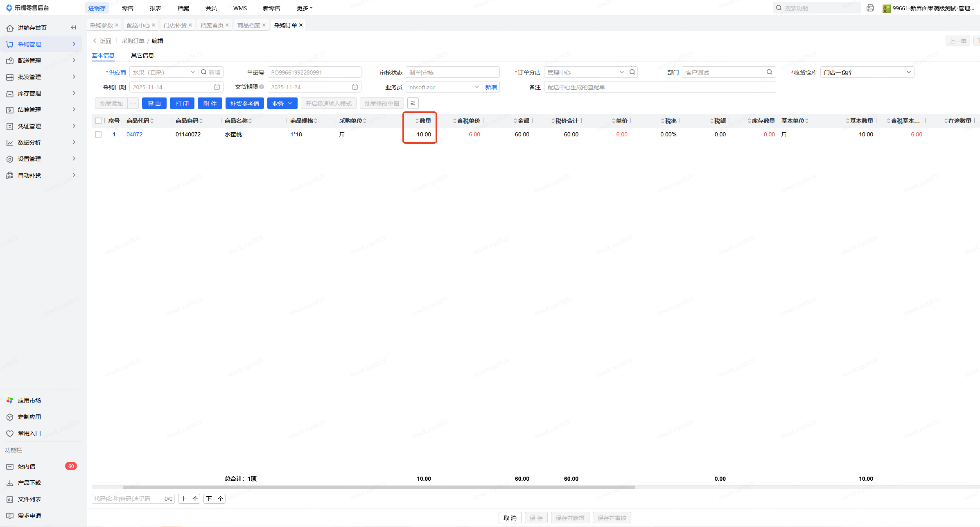Open the 收货仓库 dropdown
980x527 pixels.
coord(867,72)
